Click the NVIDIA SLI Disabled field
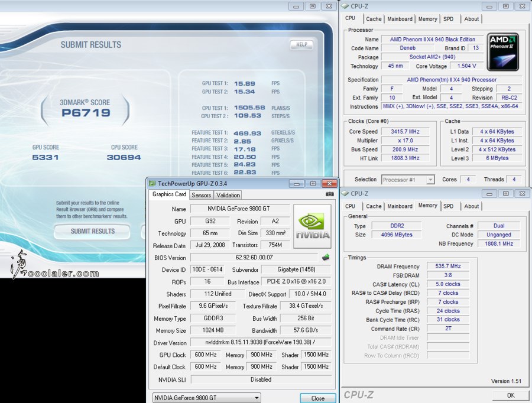 (261, 379)
